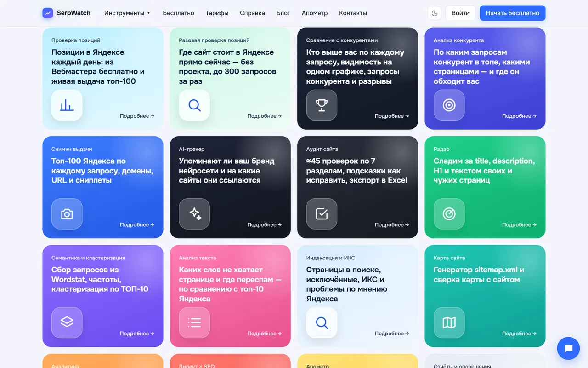Open the Контакты nav link
The image size is (588, 368).
(353, 13)
